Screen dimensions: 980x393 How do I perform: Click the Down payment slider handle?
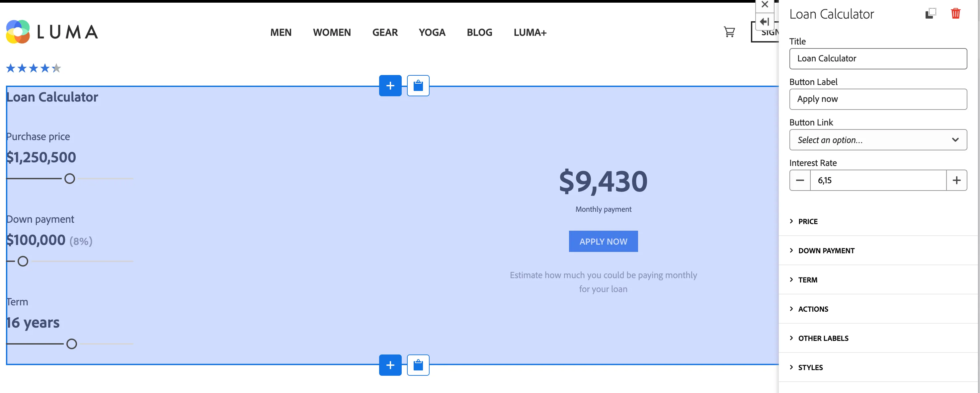(23, 261)
